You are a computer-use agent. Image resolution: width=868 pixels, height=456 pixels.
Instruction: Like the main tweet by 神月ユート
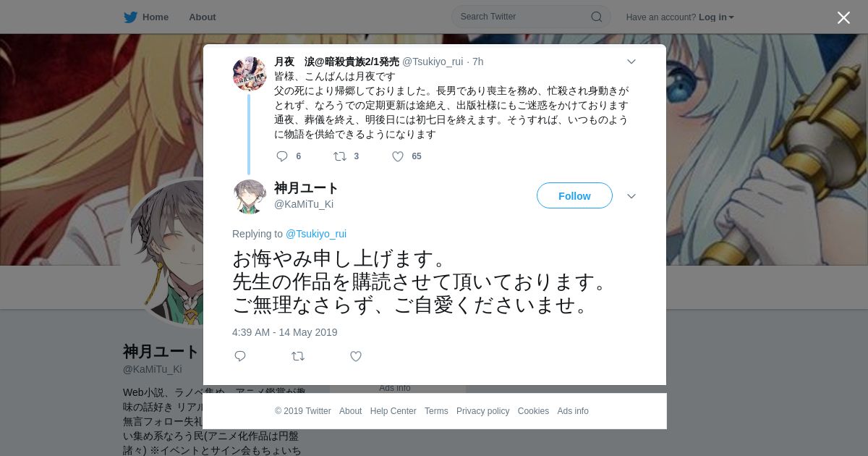point(356,356)
